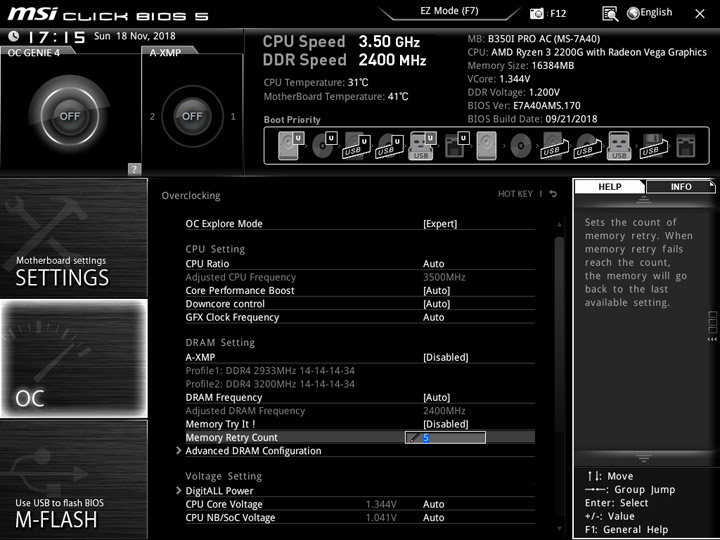The height and width of the screenshot is (540, 720).
Task: Click the CPU Core Voltage 1.344V reading
Action: (x=381, y=504)
